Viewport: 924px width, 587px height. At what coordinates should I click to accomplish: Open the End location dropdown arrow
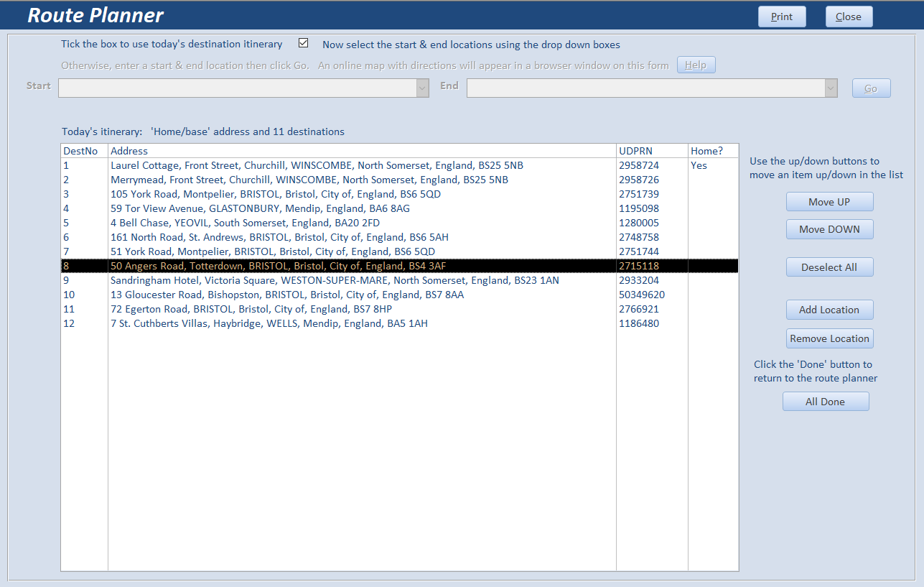[831, 88]
